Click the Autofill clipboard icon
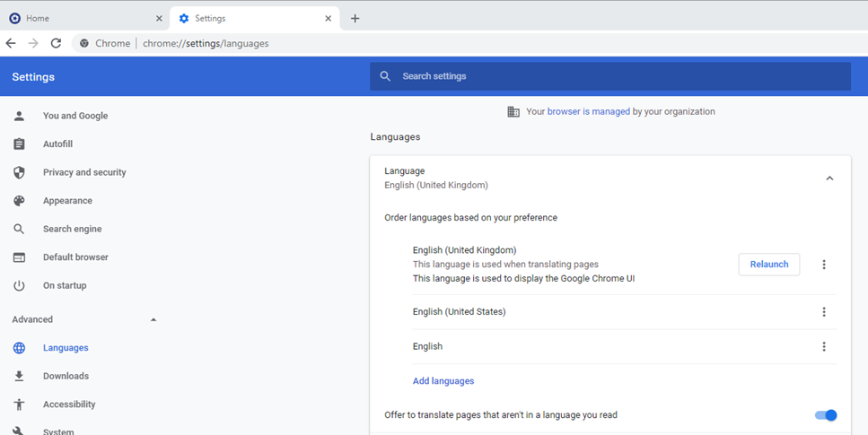 tap(20, 144)
